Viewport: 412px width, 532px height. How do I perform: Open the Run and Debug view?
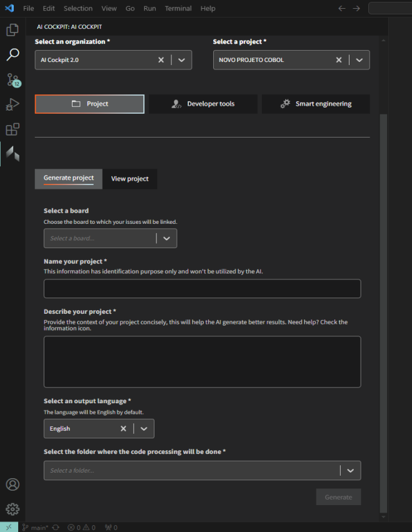click(x=13, y=104)
